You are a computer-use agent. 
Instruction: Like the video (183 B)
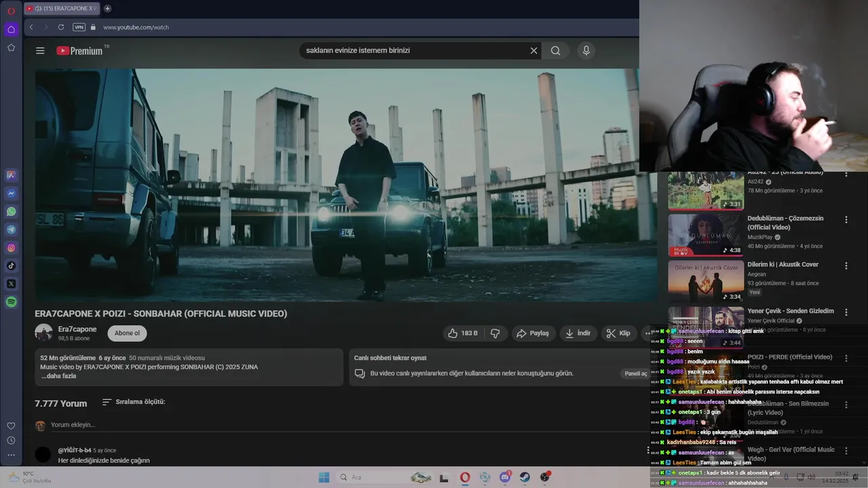click(x=462, y=333)
